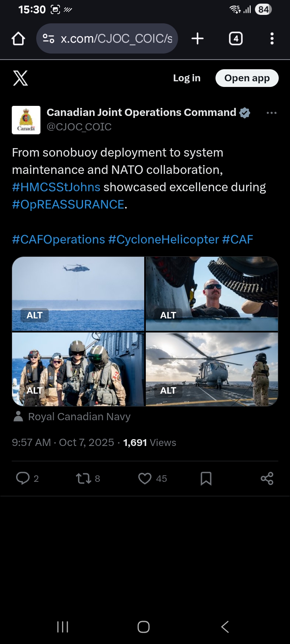Repost this tweet with the retweet icon
This screenshot has width=290, height=644.
pos(83,478)
